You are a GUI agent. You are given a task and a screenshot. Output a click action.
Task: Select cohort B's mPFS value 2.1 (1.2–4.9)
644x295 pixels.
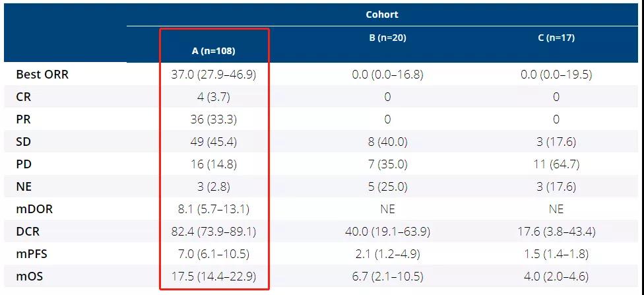click(x=387, y=254)
